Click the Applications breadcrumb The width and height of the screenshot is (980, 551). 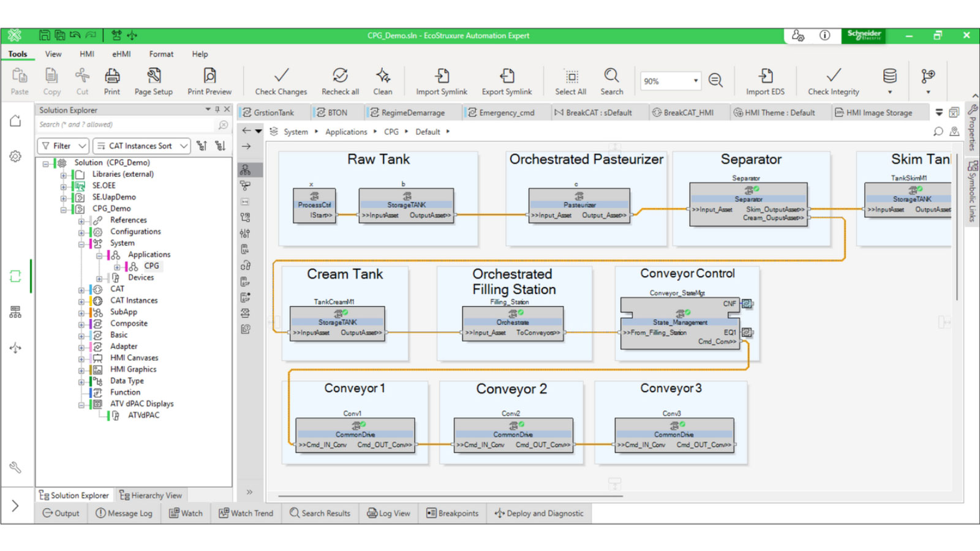pyautogui.click(x=346, y=132)
